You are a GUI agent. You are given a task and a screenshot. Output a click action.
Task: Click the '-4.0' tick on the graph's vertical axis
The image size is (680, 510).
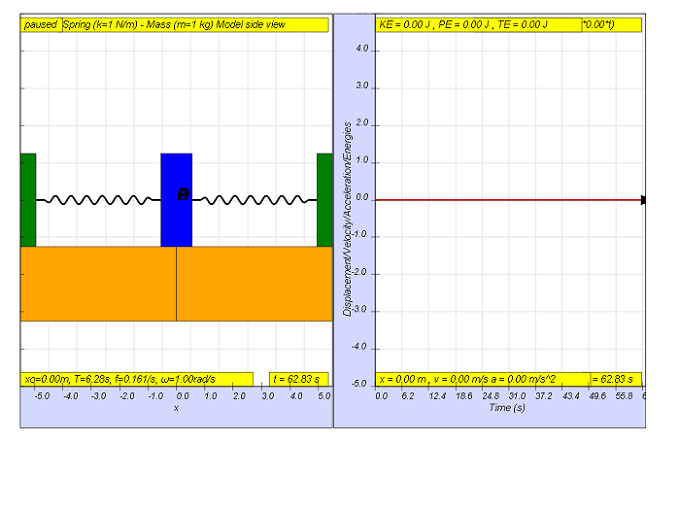(x=361, y=347)
